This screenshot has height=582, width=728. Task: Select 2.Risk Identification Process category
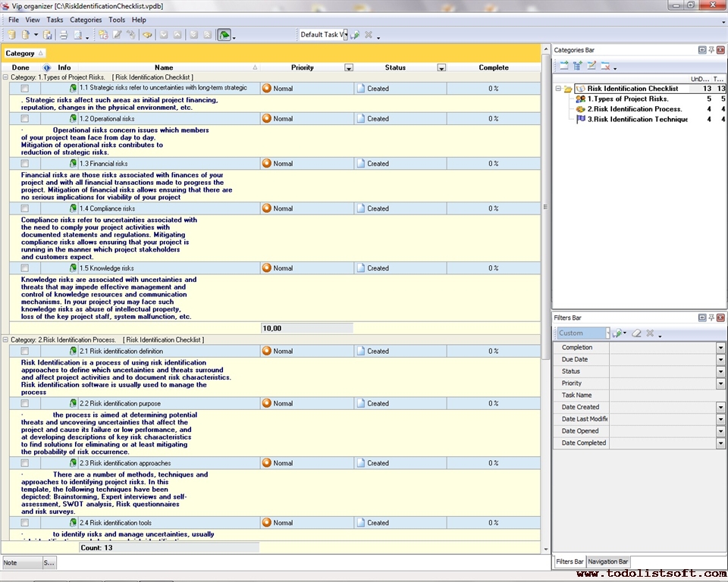pos(634,109)
